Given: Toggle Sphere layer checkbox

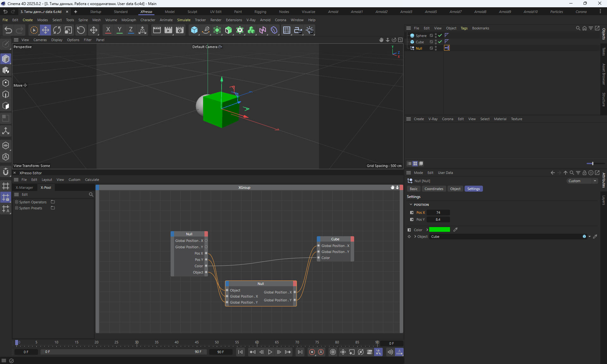Looking at the screenshot, I should (x=431, y=35).
